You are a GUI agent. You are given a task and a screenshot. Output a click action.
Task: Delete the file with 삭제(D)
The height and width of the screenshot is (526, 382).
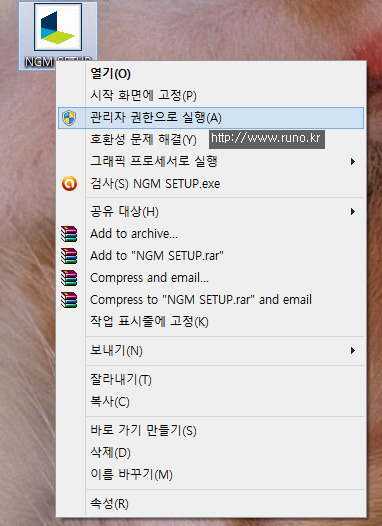[x=211, y=453]
